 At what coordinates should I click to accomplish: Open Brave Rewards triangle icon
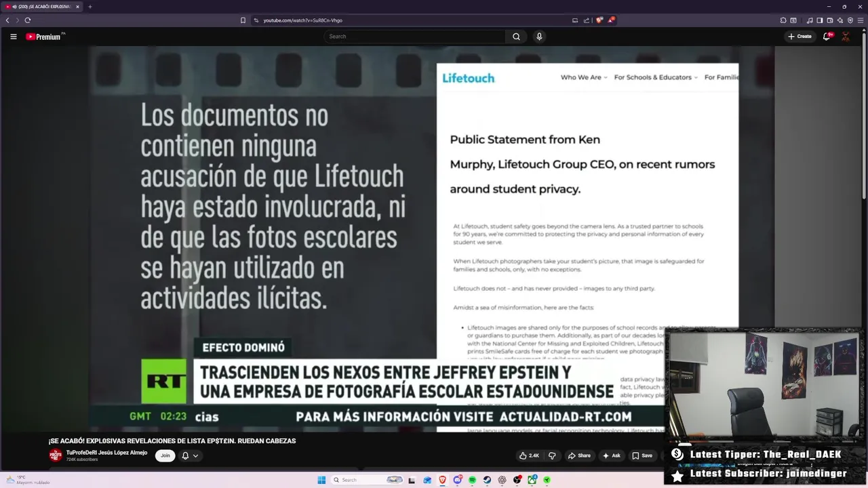coord(611,20)
